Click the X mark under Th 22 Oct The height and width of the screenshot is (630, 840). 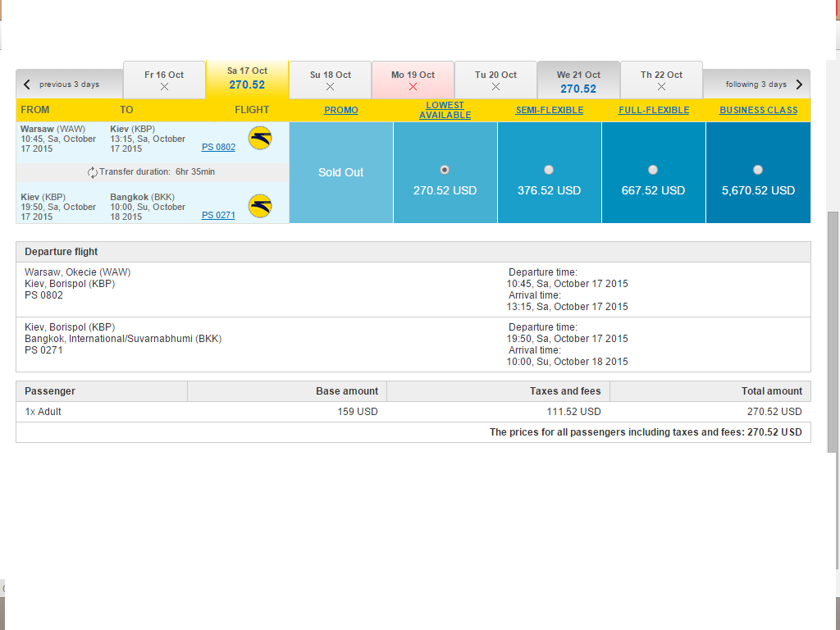pos(662,87)
